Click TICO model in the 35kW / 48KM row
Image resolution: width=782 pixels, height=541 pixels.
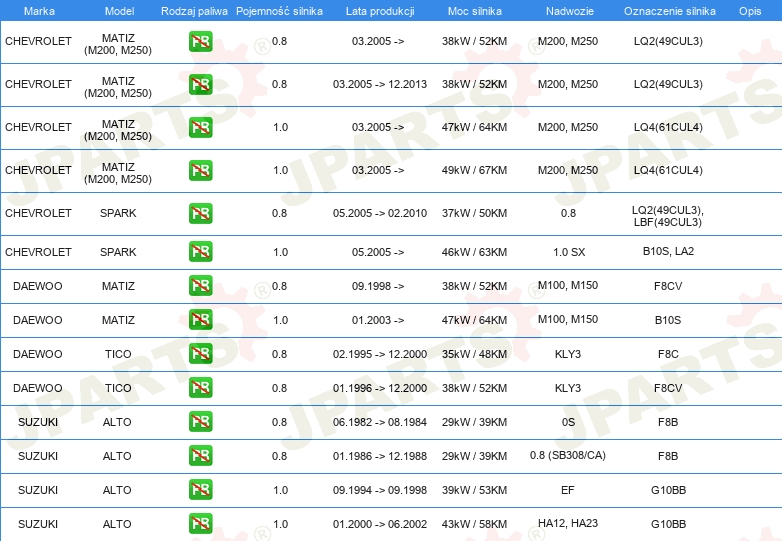tap(118, 354)
